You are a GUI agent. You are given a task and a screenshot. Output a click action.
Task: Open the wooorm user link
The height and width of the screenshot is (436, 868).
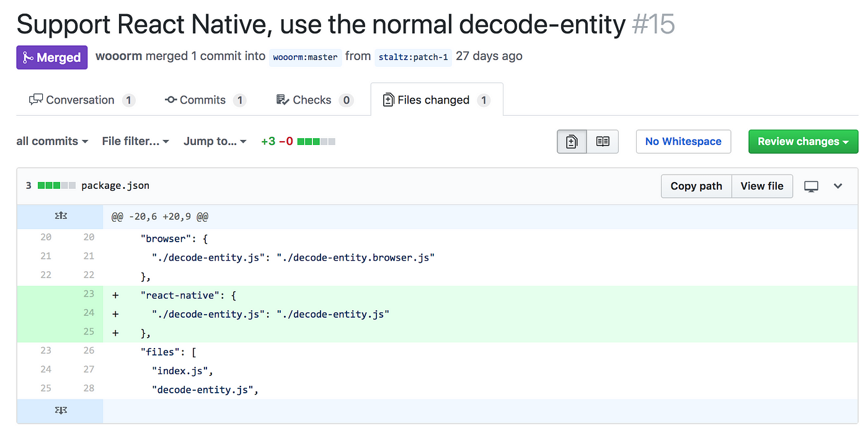click(119, 56)
